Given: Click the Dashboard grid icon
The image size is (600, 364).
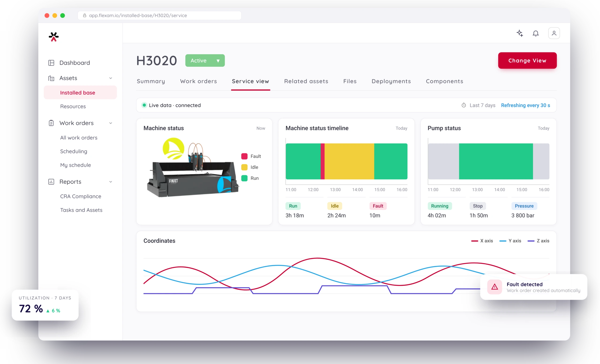Looking at the screenshot, I should 51,63.
